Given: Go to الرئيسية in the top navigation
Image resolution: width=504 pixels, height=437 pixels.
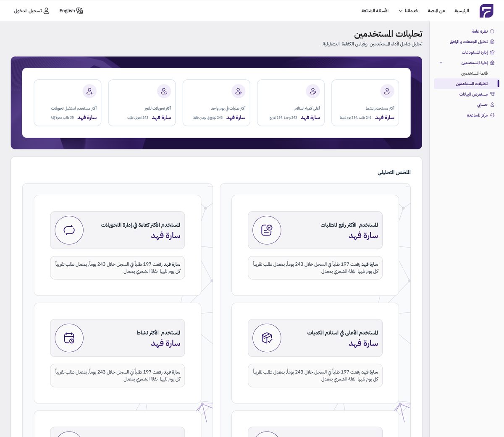Looking at the screenshot, I should [462, 11].
